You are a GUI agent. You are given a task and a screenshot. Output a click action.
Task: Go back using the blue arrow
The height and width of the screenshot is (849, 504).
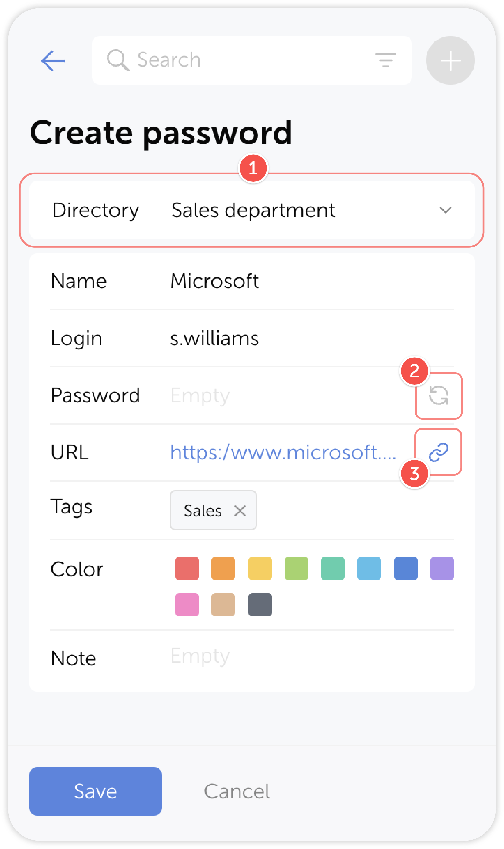click(x=53, y=61)
